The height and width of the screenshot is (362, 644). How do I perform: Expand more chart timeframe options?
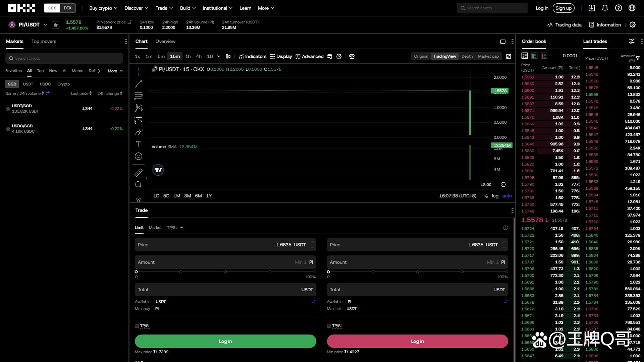click(x=219, y=56)
